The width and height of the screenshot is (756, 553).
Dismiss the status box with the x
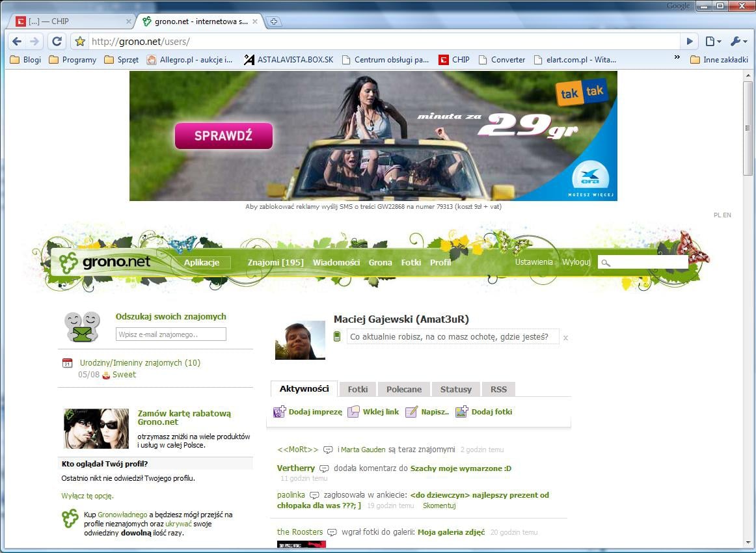(x=565, y=338)
